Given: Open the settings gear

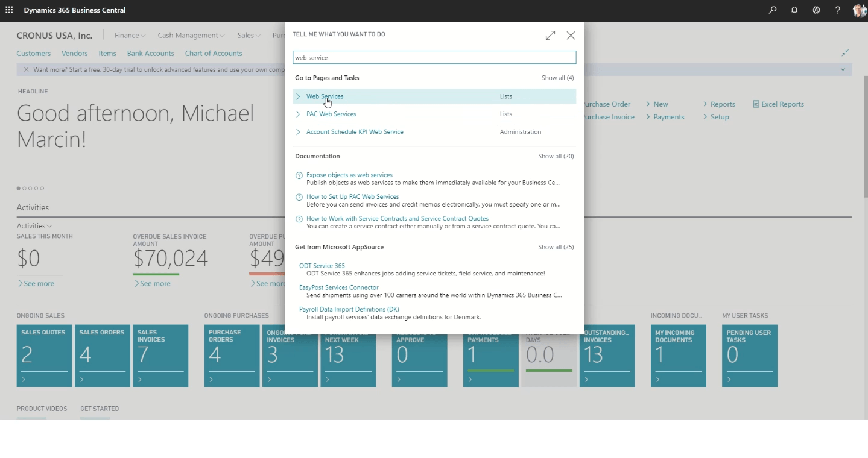Looking at the screenshot, I should click(x=816, y=10).
